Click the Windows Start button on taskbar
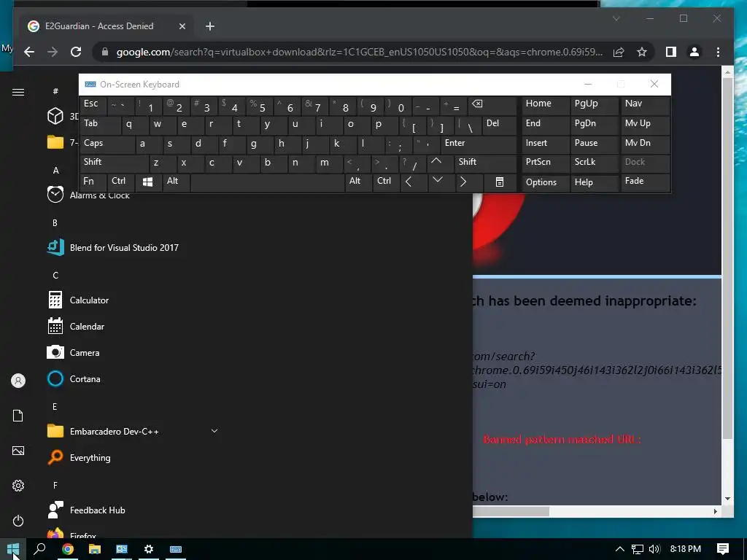The width and height of the screenshot is (747, 560). coord(13,549)
